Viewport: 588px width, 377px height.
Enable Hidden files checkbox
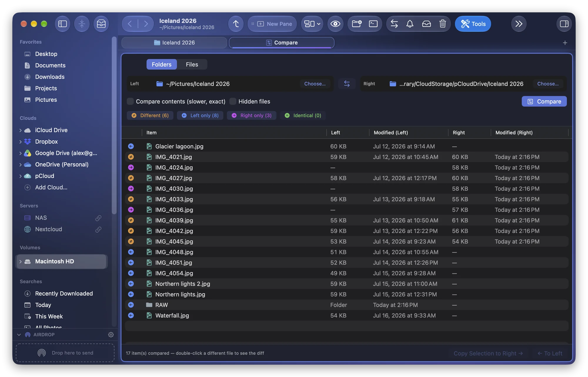click(x=233, y=102)
